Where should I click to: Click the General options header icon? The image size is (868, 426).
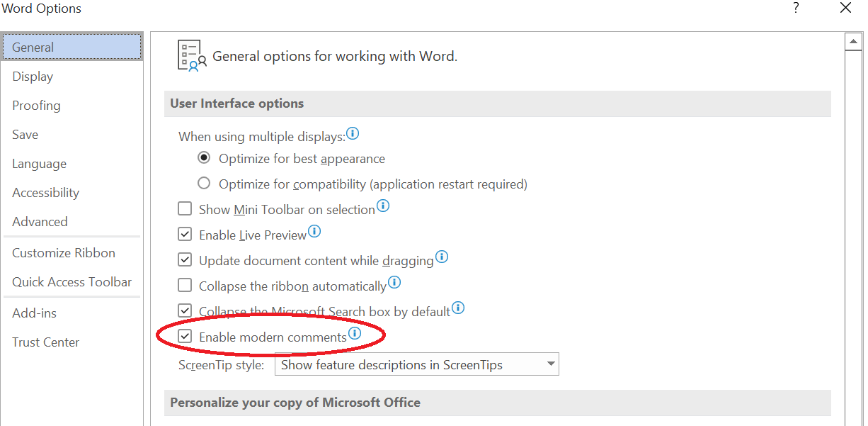point(191,55)
